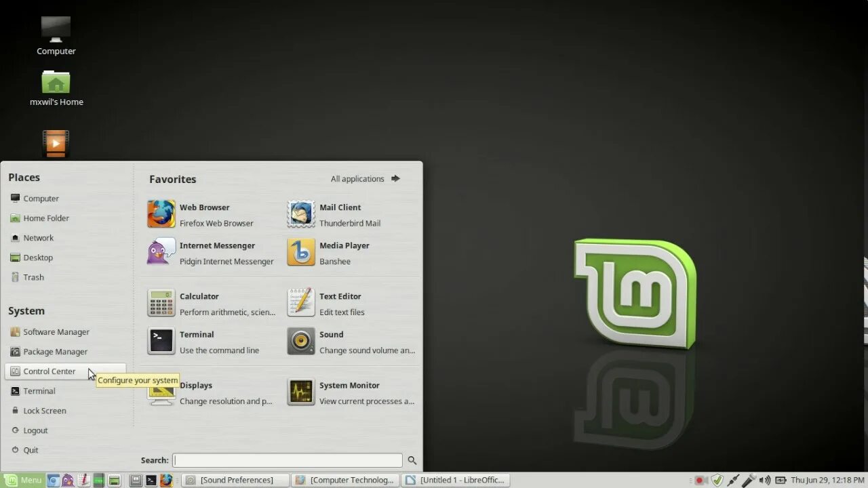Click the Menu button on panel
The height and width of the screenshot is (488, 868).
(23, 480)
